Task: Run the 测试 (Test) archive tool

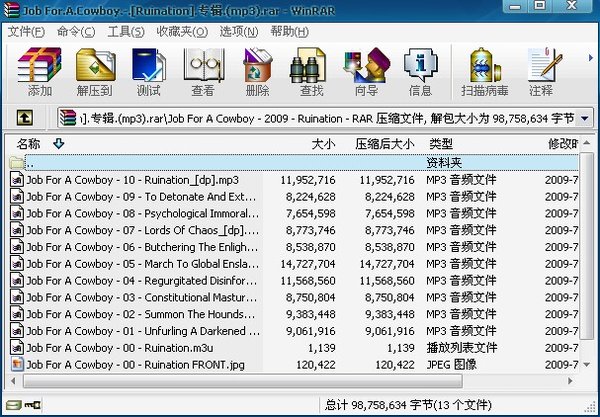Action: pyautogui.click(x=149, y=72)
